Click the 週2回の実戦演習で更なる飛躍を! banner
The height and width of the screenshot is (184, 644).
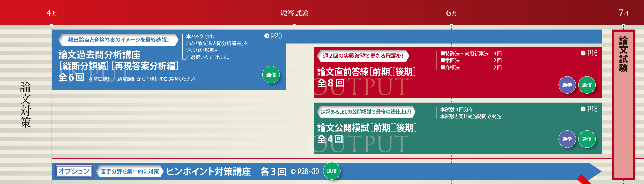coord(363,56)
